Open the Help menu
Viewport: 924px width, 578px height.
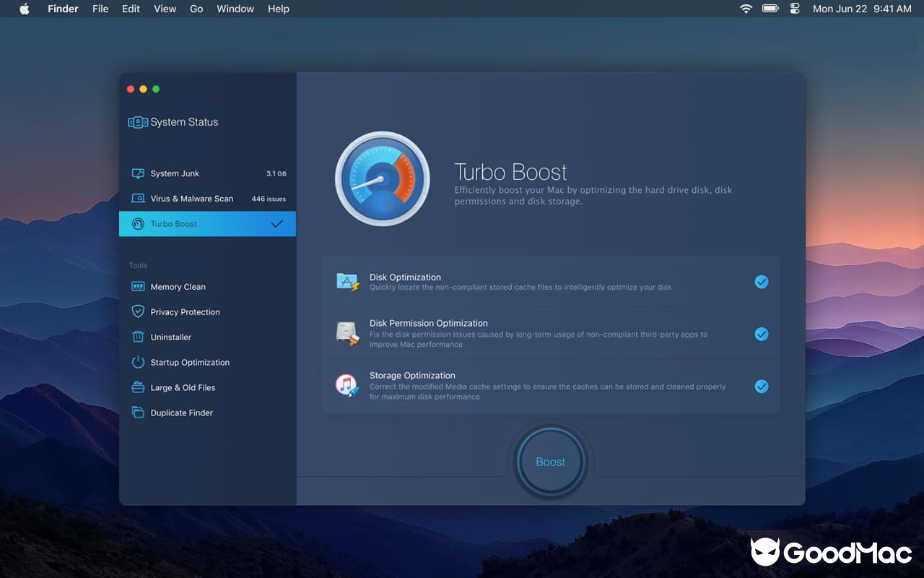(279, 9)
